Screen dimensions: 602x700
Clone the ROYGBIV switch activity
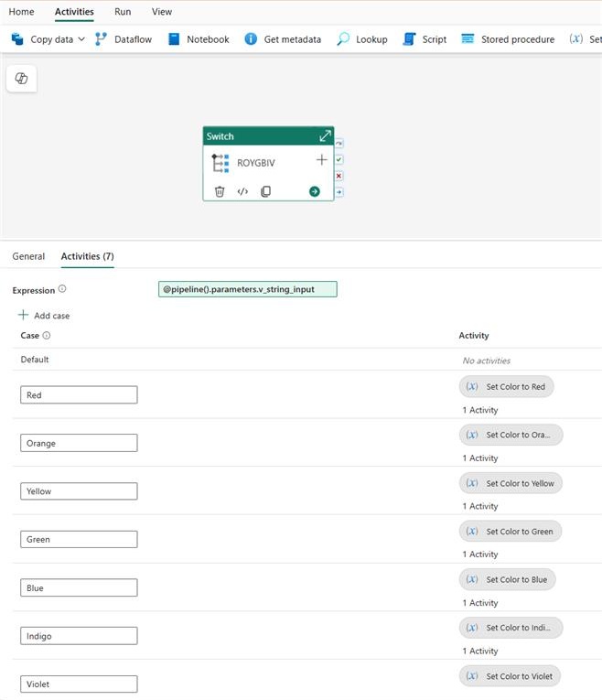point(265,191)
